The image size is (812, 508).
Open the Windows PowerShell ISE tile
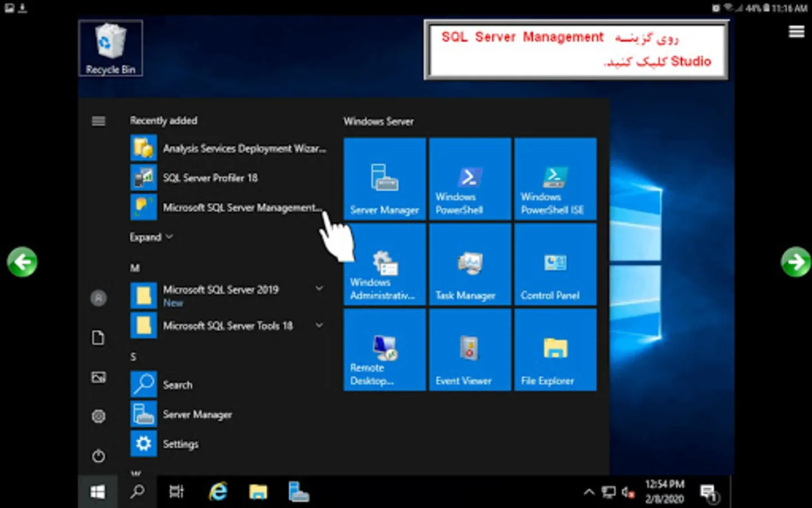(555, 178)
